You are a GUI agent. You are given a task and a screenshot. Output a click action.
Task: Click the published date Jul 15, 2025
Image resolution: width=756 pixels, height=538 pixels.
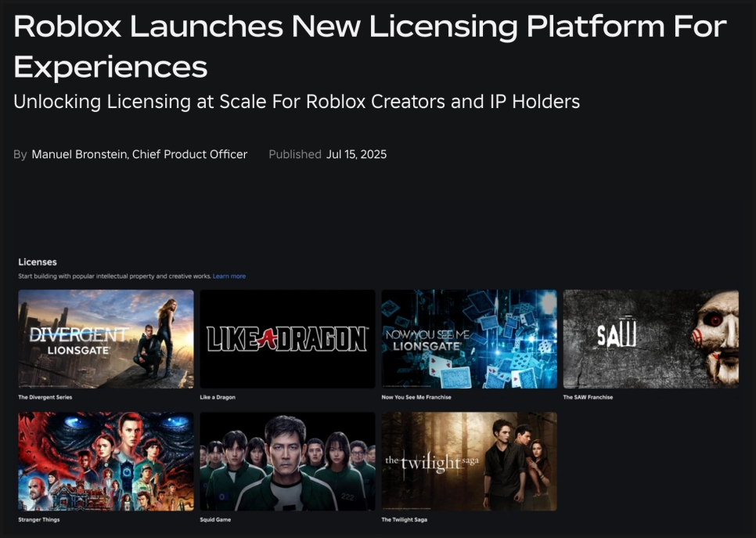356,154
